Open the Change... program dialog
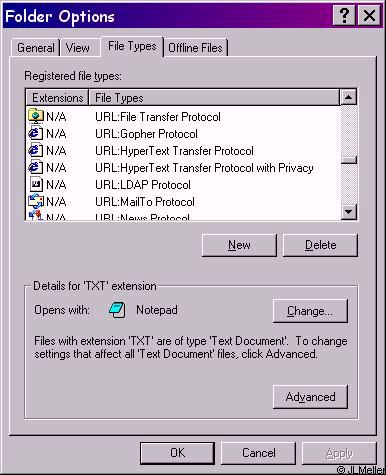This screenshot has height=475, width=386. click(310, 311)
